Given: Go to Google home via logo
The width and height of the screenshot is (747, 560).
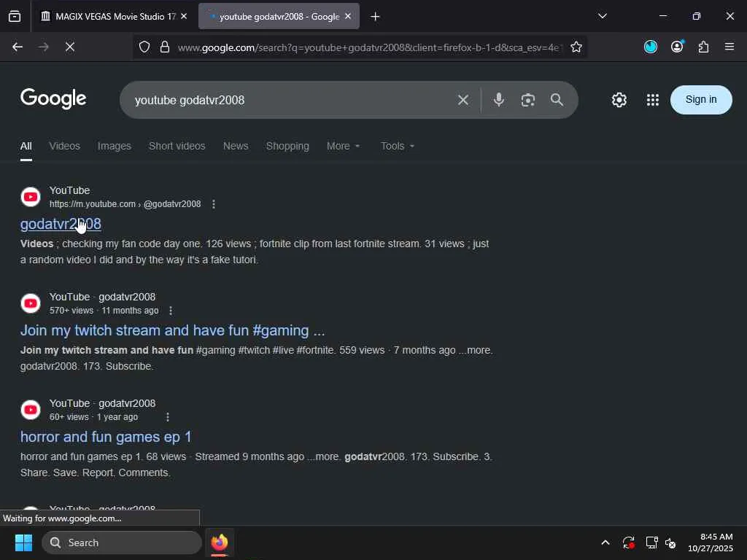Looking at the screenshot, I should pos(53,98).
